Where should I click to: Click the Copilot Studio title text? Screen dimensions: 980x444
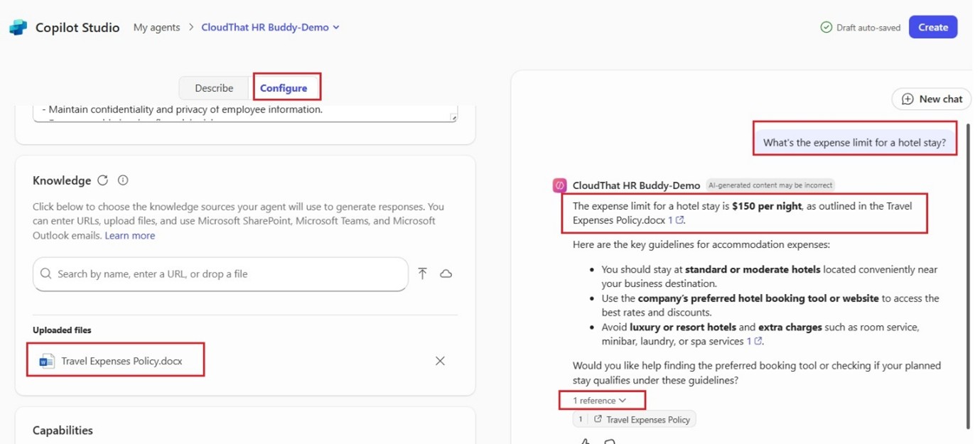(x=77, y=27)
